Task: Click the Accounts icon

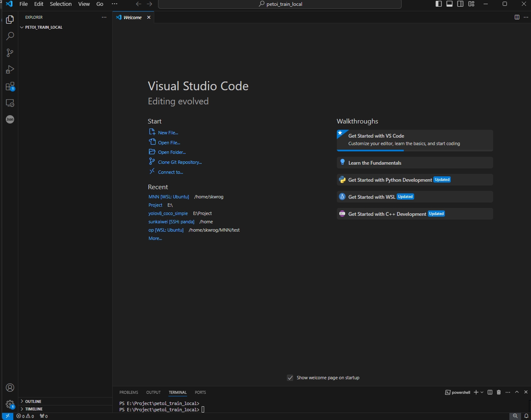Action: (x=10, y=388)
